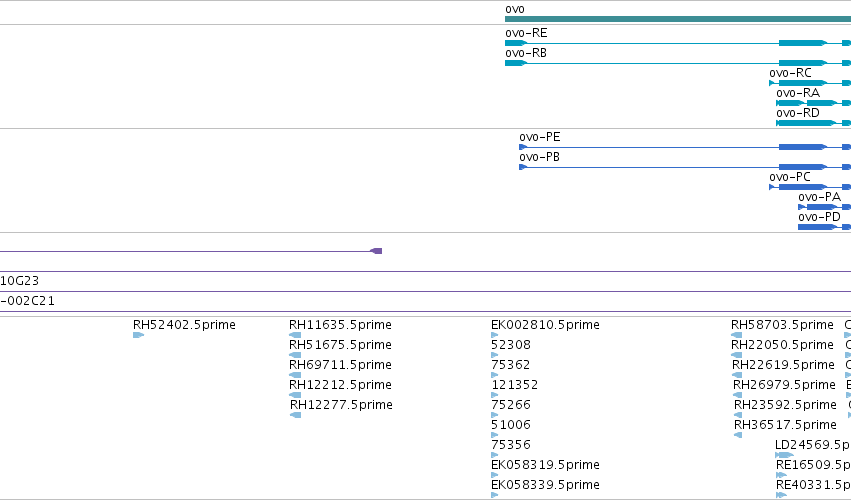
Task: Click the EK058319.5prime EST label
Action: (x=545, y=466)
